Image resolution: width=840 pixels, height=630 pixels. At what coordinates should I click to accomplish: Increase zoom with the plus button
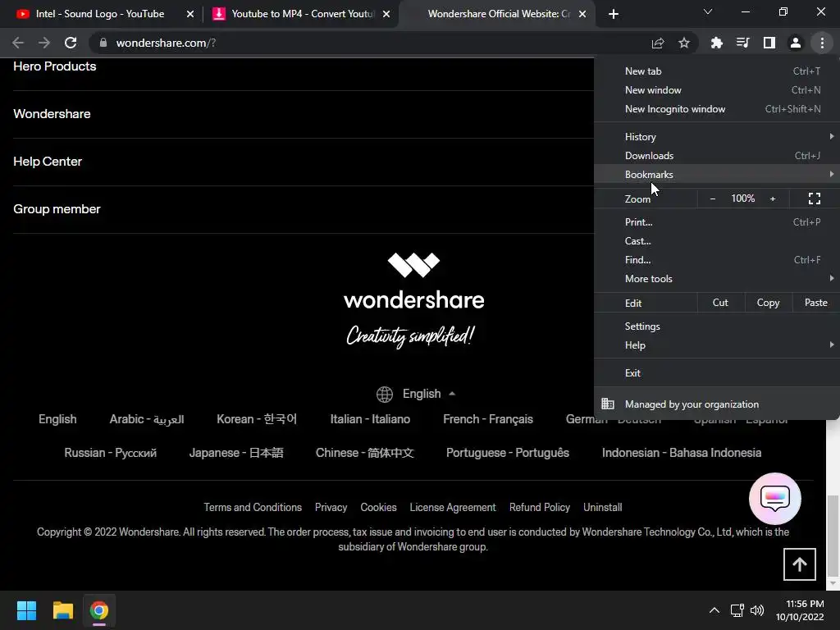[773, 199]
